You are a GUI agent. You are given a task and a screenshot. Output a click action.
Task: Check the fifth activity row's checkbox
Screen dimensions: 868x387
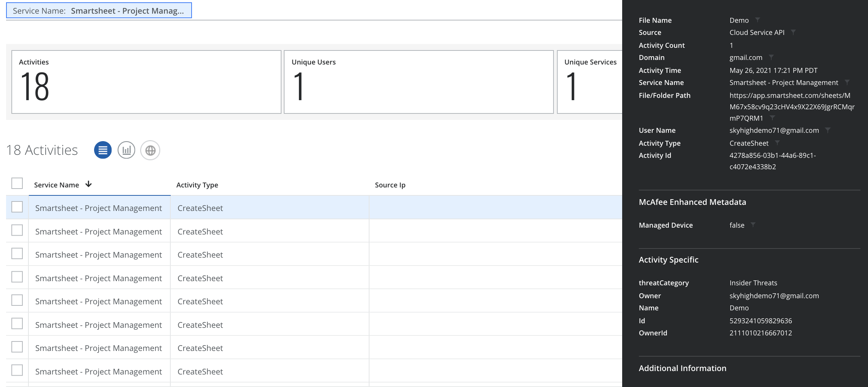pos(17,300)
